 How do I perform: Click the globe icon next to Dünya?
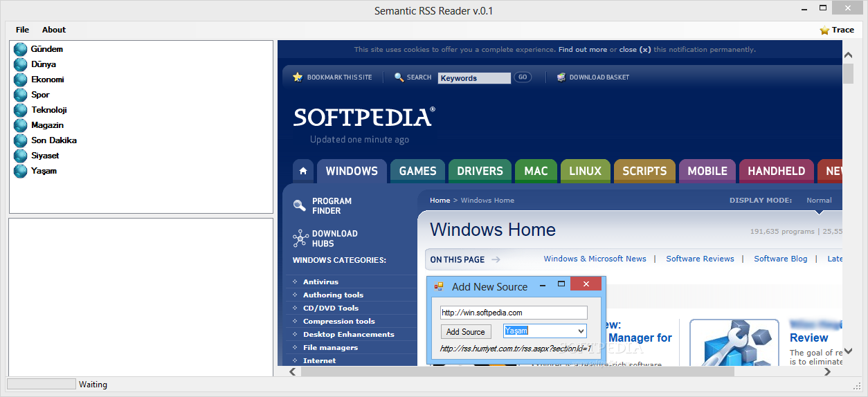(20, 64)
